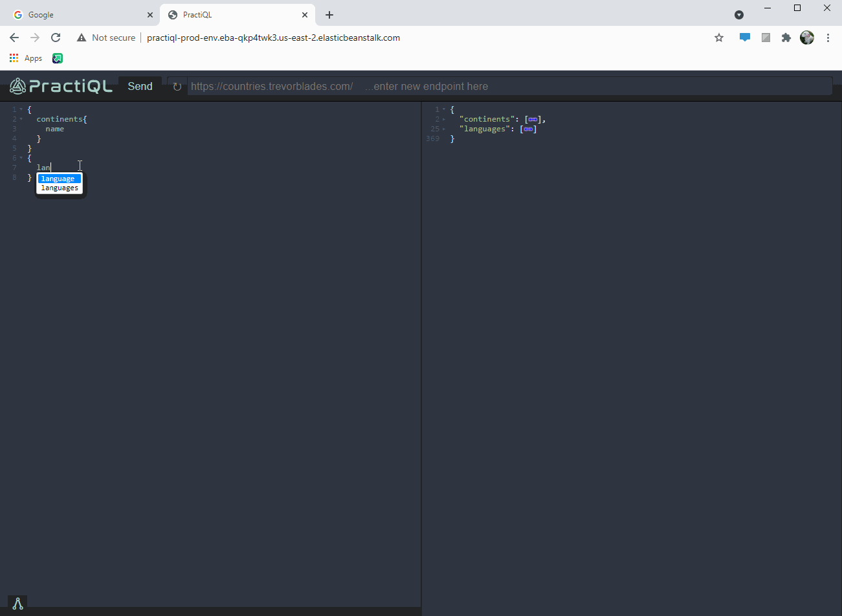Expand the result fold arrow at line 25
The height and width of the screenshot is (616, 842).
pos(444,129)
